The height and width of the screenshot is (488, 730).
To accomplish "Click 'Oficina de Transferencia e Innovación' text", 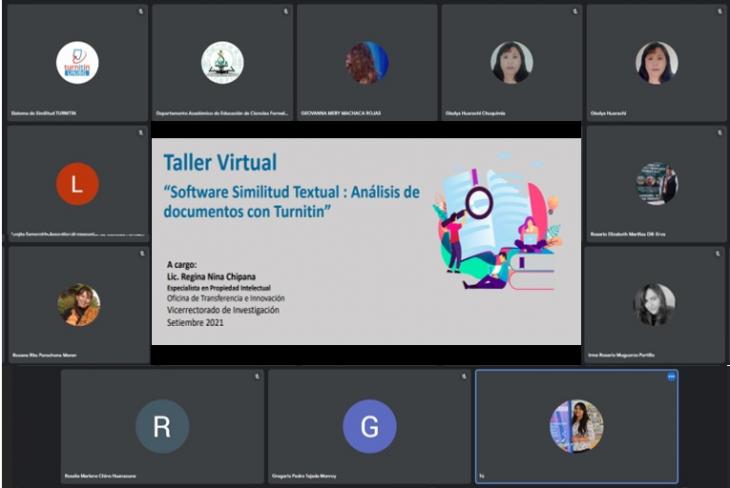I will [226, 298].
